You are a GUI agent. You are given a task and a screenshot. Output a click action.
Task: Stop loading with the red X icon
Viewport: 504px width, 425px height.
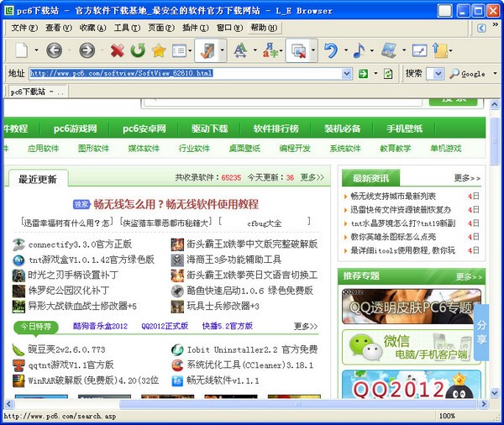tap(118, 50)
